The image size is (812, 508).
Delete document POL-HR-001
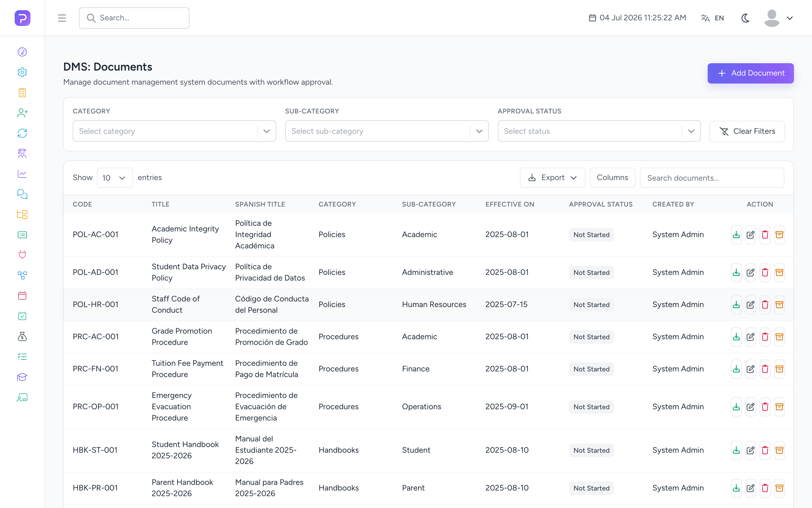pyautogui.click(x=765, y=305)
